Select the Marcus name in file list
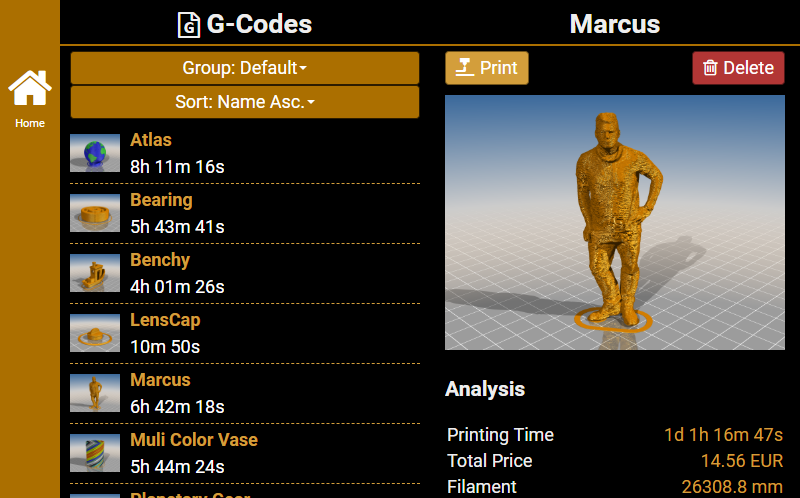This screenshot has width=800, height=498. (x=160, y=380)
